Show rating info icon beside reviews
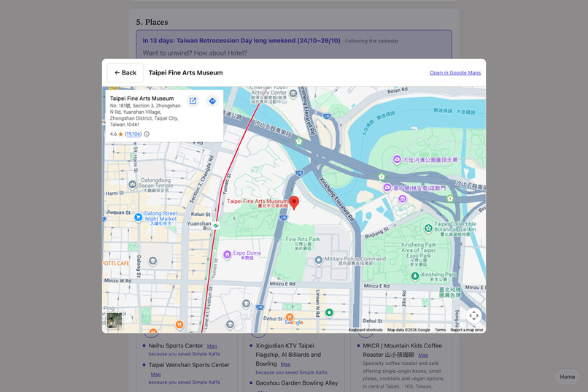Image resolution: width=588 pixels, height=392 pixels. click(x=147, y=134)
